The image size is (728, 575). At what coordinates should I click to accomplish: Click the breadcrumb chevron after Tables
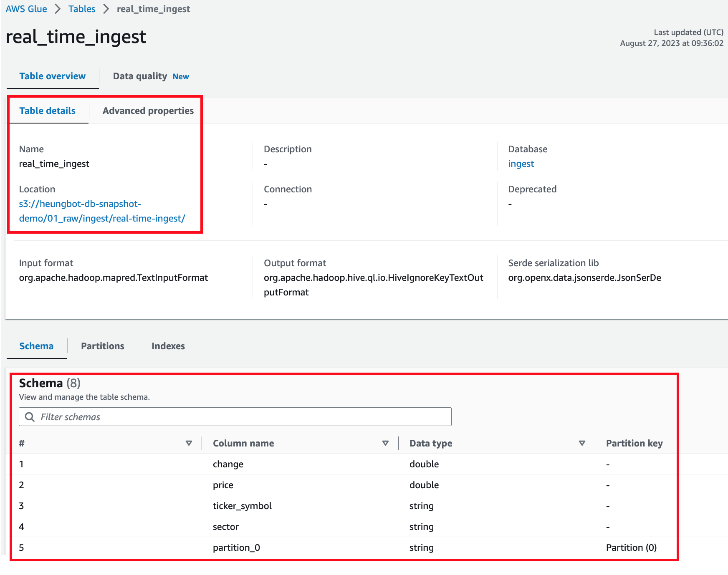[106, 8]
